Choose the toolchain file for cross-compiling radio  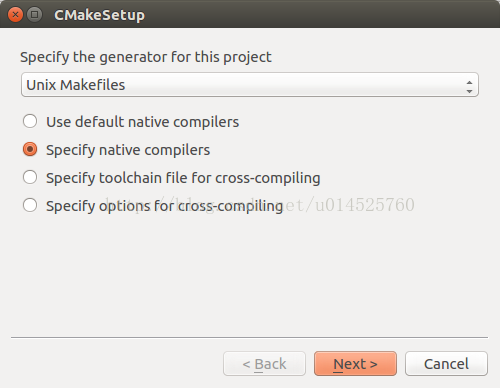(30, 177)
